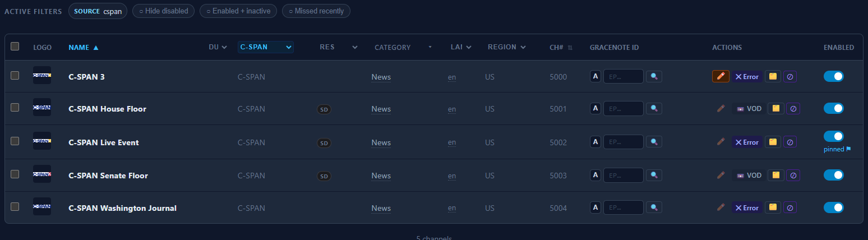
Task: Click the edit pencil for C-SPAN House Floor
Action: [721, 109]
